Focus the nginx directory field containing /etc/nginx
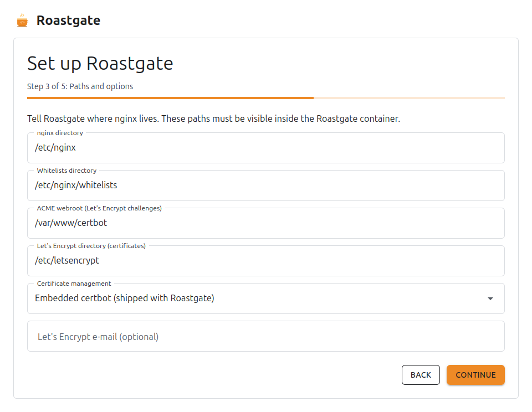The image size is (532, 412). 266,148
